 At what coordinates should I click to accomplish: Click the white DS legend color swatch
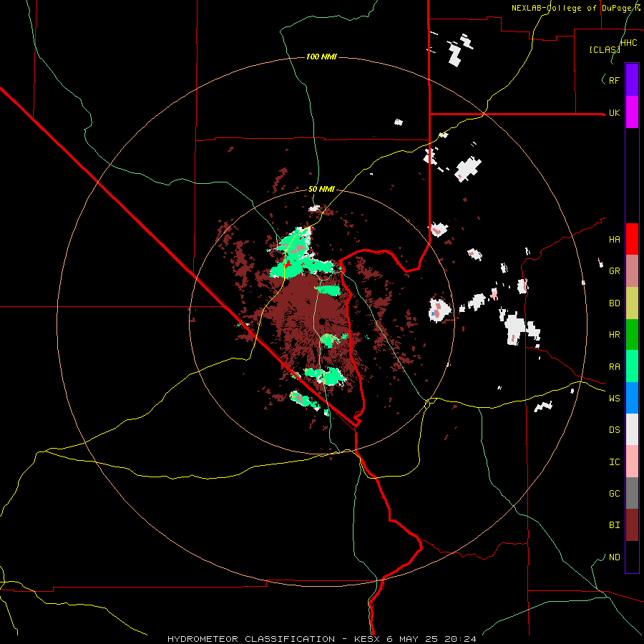tap(632, 429)
